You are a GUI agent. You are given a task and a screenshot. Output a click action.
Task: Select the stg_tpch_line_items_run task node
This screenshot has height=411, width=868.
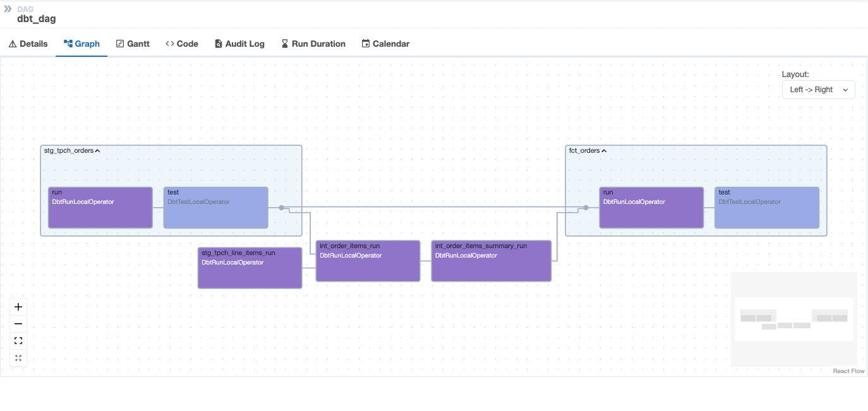pyautogui.click(x=250, y=267)
